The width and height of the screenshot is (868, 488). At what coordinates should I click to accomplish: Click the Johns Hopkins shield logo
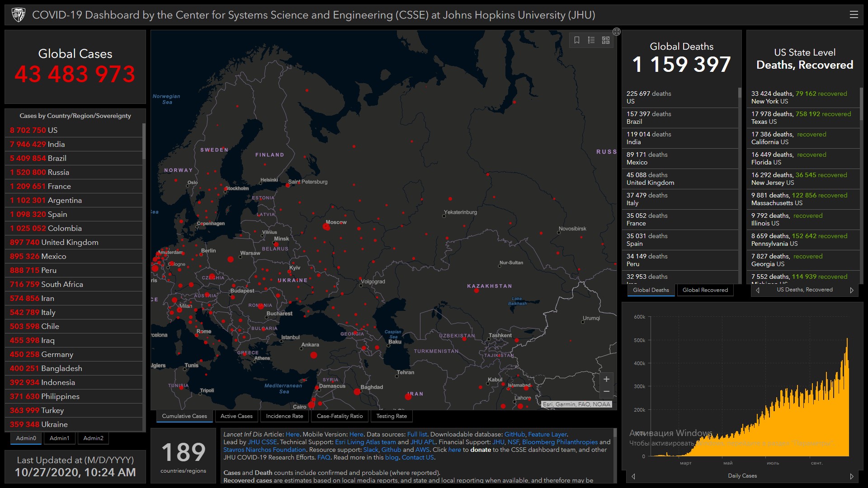point(18,15)
